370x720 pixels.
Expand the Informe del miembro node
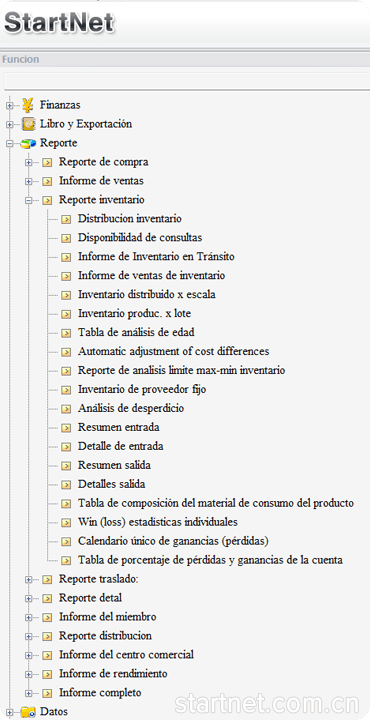[28, 617]
